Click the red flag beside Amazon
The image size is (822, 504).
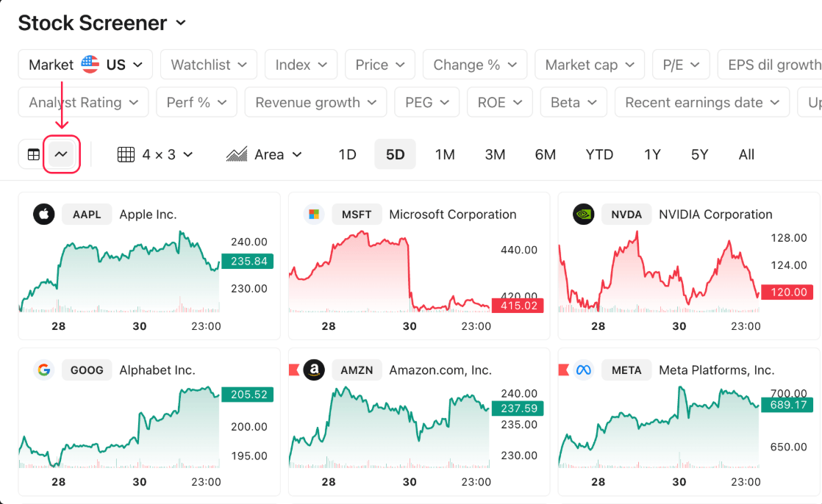pyautogui.click(x=294, y=370)
